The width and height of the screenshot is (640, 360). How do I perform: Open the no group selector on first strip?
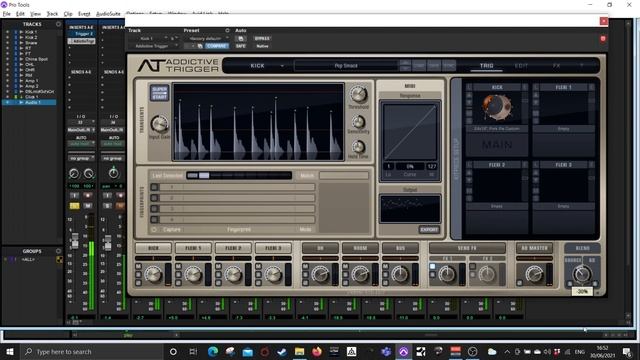point(81,158)
